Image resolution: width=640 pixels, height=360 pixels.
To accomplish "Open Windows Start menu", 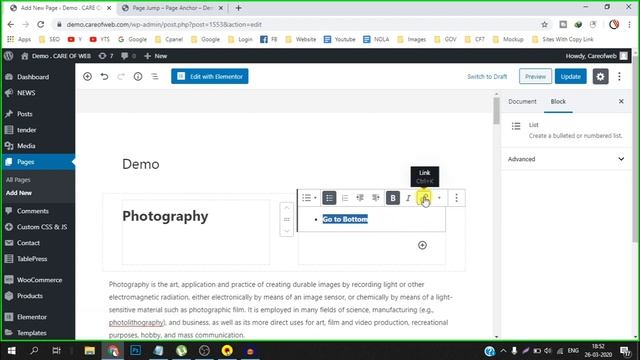I will click(x=11, y=351).
